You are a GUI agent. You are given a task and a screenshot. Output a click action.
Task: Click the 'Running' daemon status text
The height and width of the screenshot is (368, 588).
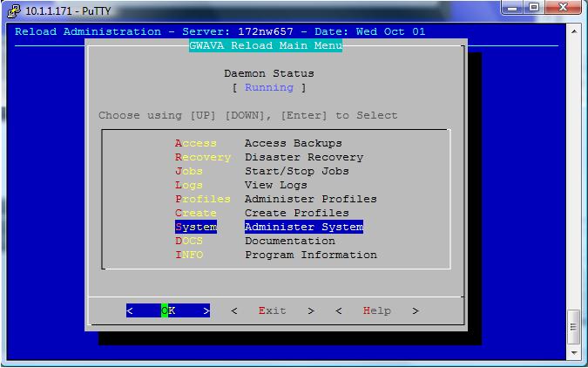(269, 87)
